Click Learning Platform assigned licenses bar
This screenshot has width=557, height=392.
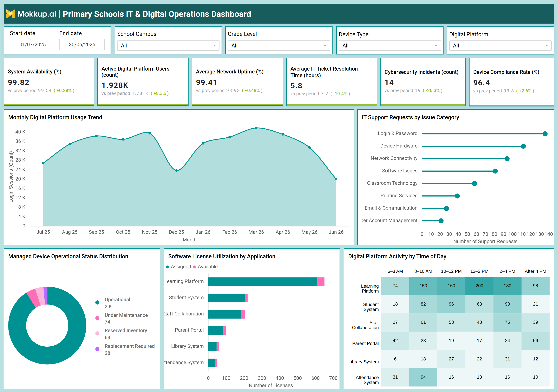(x=263, y=282)
